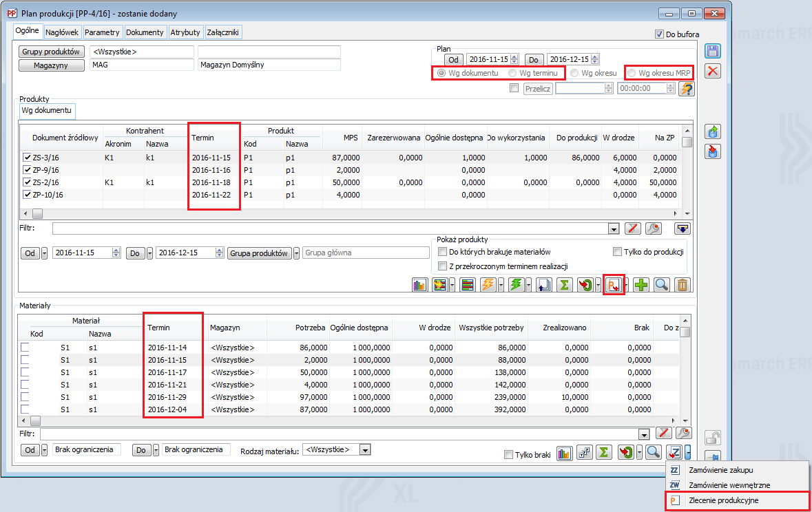Click the bar chart icon in Produkty
This screenshot has width=812, height=512.
coord(419,285)
